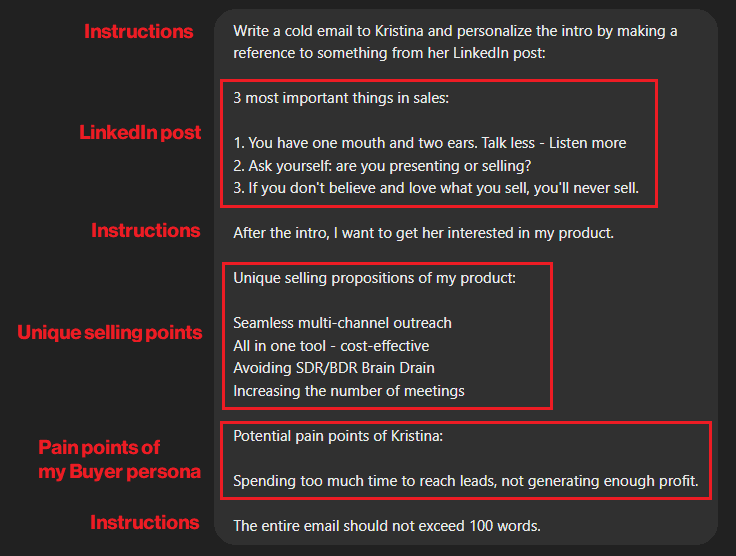Click the Pain points of my Buyer persona label

pos(120,459)
